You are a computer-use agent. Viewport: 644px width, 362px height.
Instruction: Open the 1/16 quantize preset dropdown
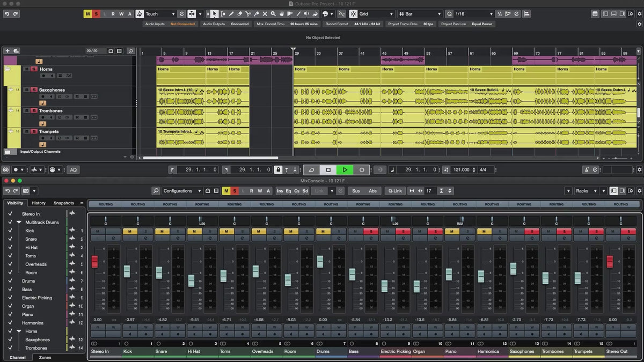(472, 14)
